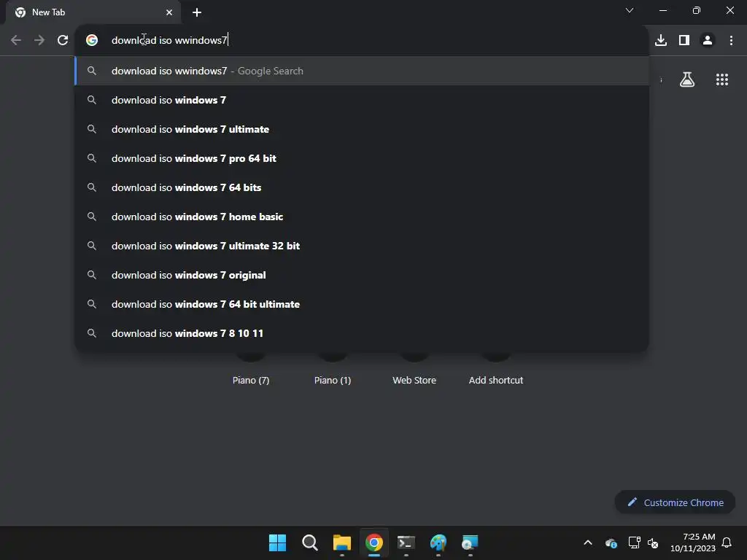Click Chrome icon in taskbar
The image size is (747, 560).
tap(374, 542)
